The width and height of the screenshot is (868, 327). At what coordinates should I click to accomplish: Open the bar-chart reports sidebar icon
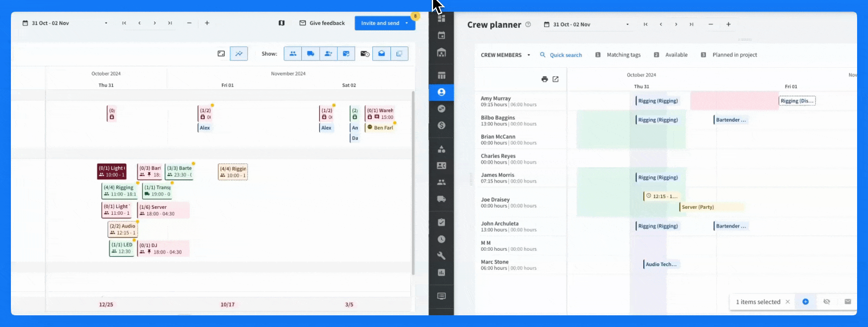441,272
